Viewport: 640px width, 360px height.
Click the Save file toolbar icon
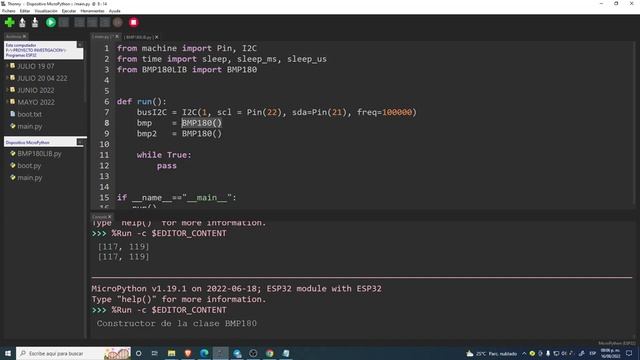pos(35,22)
